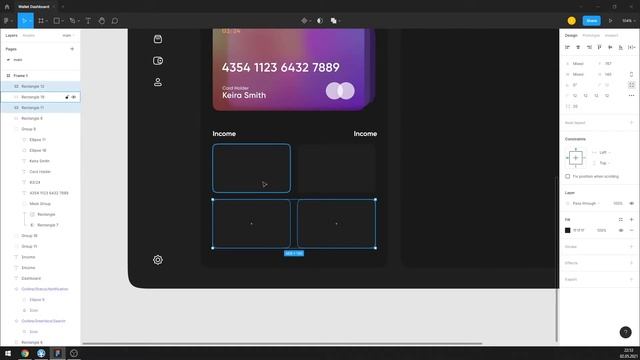
Task: Click the Present play icon
Action: pyautogui.click(x=611, y=20)
